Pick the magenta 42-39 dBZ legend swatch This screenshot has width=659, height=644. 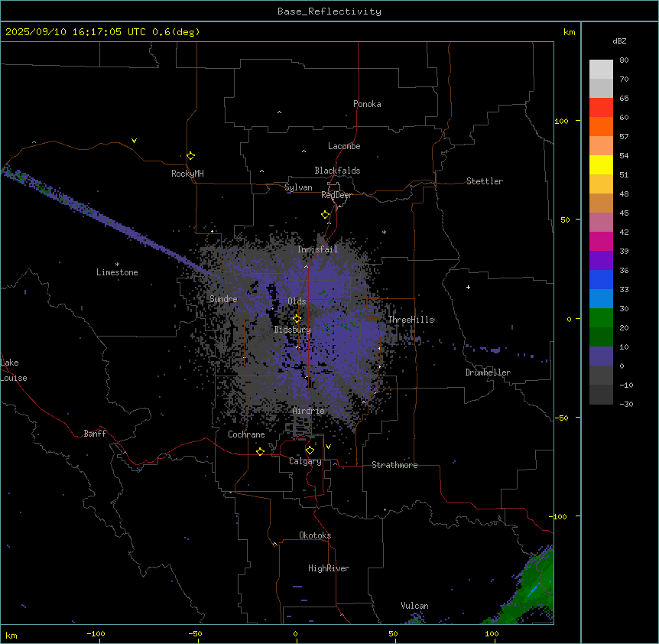point(601,241)
